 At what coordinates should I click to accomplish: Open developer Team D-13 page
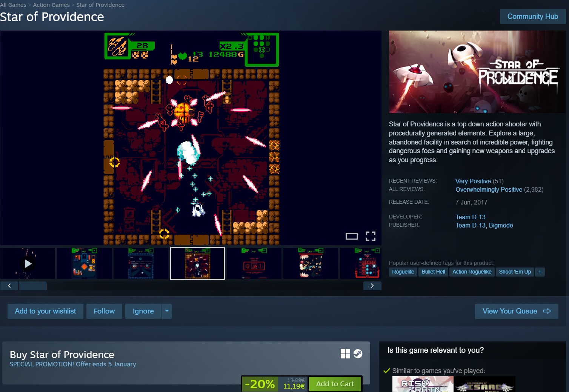[x=471, y=217]
